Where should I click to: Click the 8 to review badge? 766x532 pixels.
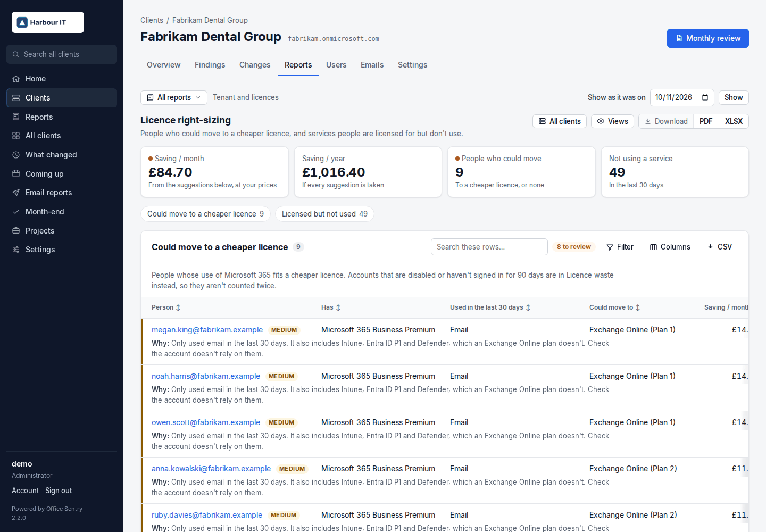coord(574,247)
